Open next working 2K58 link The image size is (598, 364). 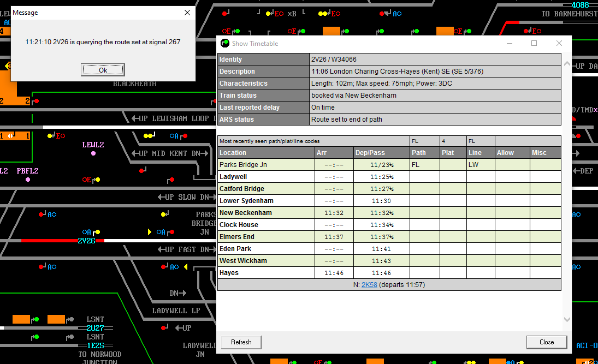369,285
